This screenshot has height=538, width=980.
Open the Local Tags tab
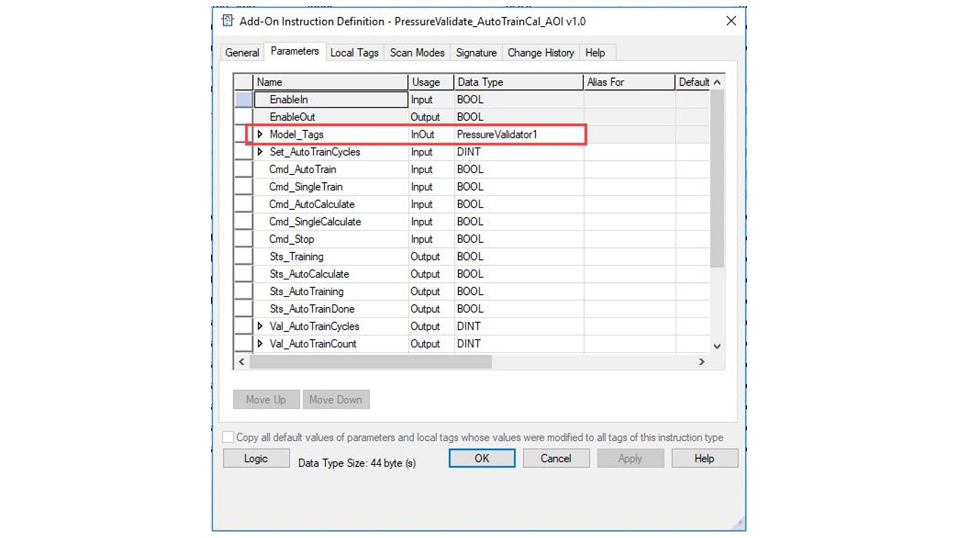(354, 53)
